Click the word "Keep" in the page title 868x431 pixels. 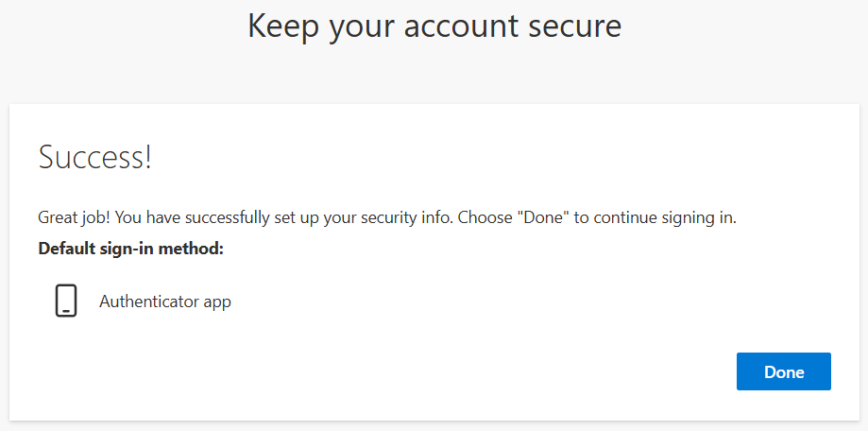click(x=282, y=26)
